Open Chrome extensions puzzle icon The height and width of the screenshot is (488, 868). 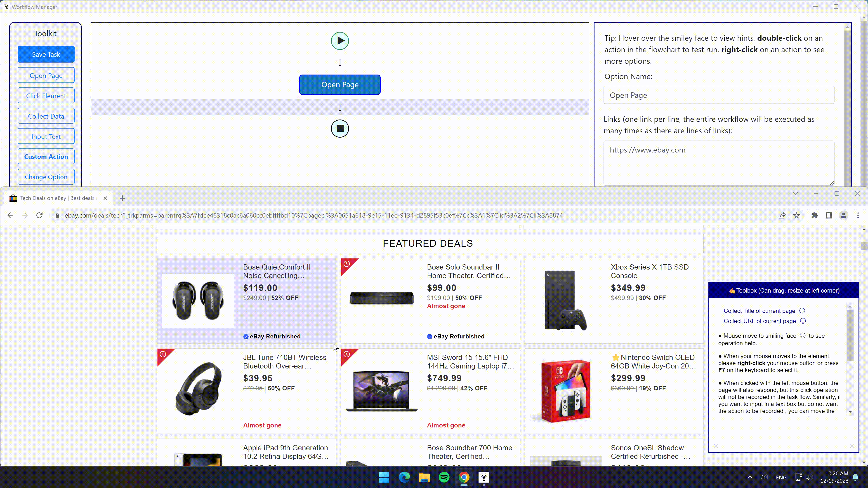tap(814, 215)
